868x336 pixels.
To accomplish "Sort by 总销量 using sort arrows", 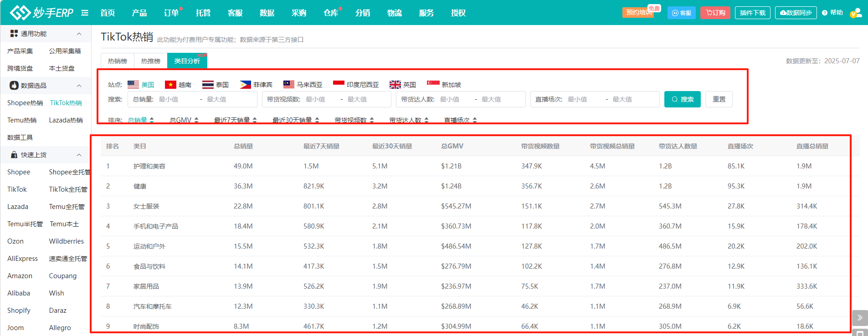I will (152, 120).
